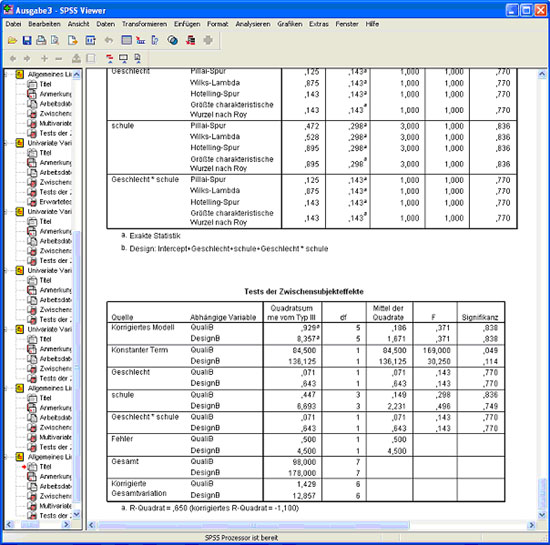Click the content pane's scroll-up arrow
This screenshot has height=545, width=550.
542,74
